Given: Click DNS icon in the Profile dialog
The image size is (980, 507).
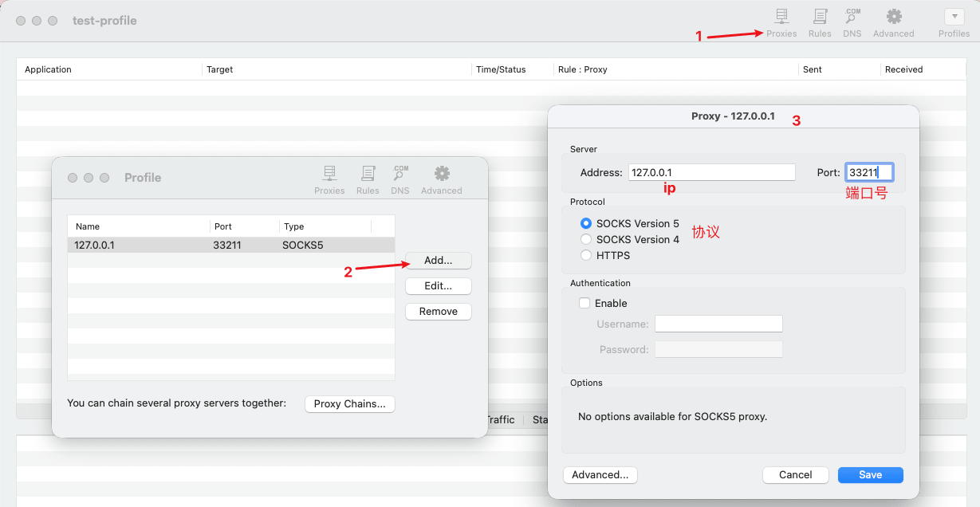Looking at the screenshot, I should coord(400,179).
